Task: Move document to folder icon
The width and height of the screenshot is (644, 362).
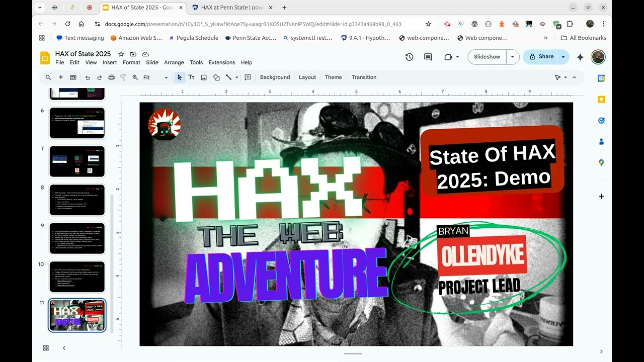Action: [133, 54]
